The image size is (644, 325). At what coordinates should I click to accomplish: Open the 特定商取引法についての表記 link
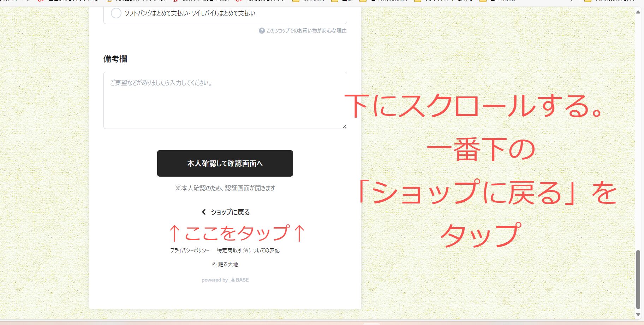[248, 250]
